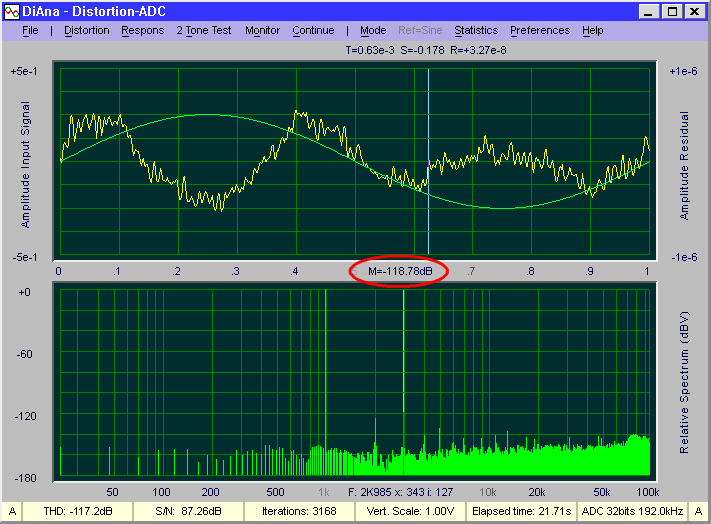The width and height of the screenshot is (711, 524).
Task: Click the THD: -117.2dB status field
Action: [x=78, y=511]
